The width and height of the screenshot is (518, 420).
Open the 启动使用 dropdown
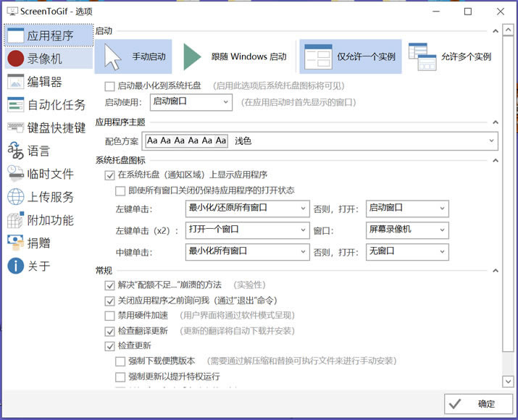(x=191, y=102)
